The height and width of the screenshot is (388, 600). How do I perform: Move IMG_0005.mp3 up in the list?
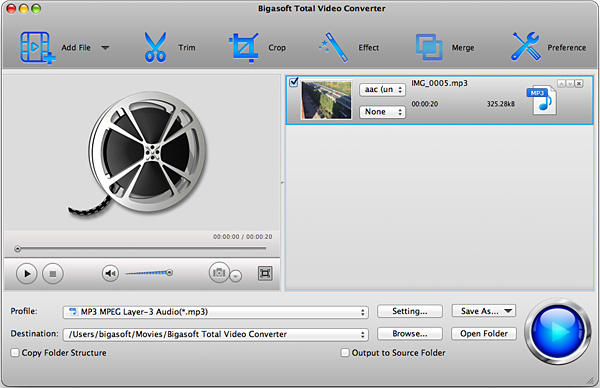tap(561, 83)
